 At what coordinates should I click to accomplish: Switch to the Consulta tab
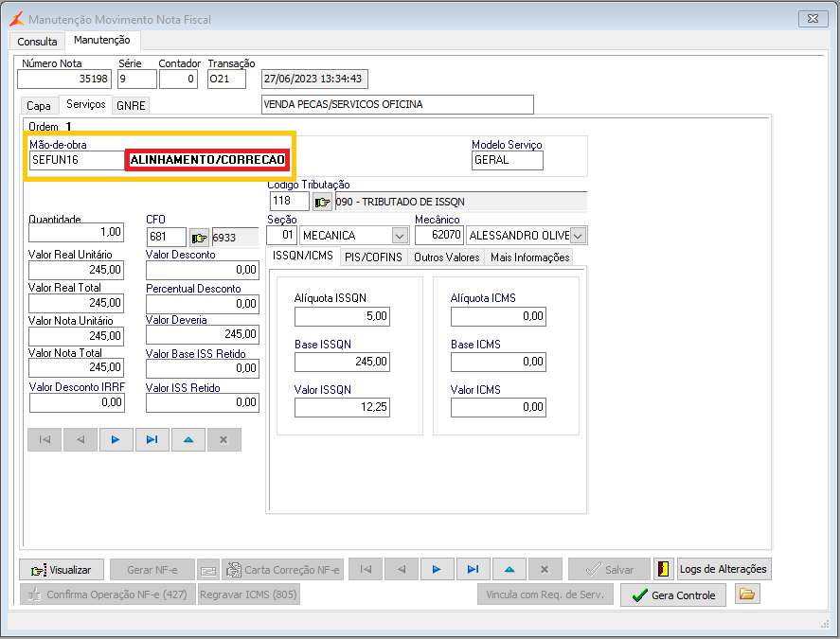(38, 42)
